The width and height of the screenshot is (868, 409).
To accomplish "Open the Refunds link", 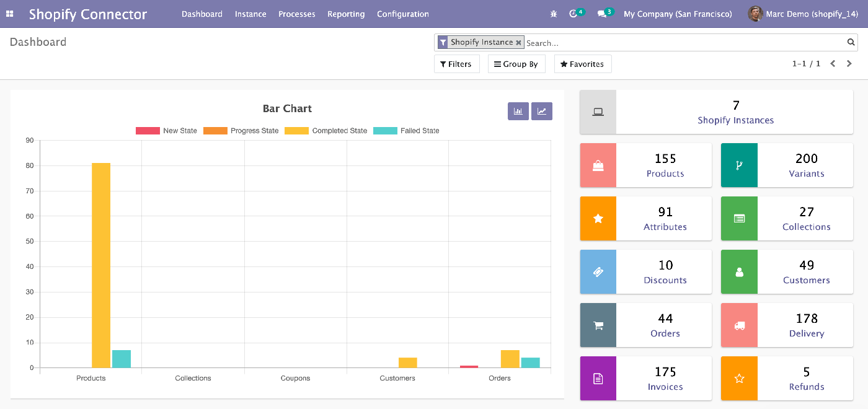I will (x=807, y=387).
